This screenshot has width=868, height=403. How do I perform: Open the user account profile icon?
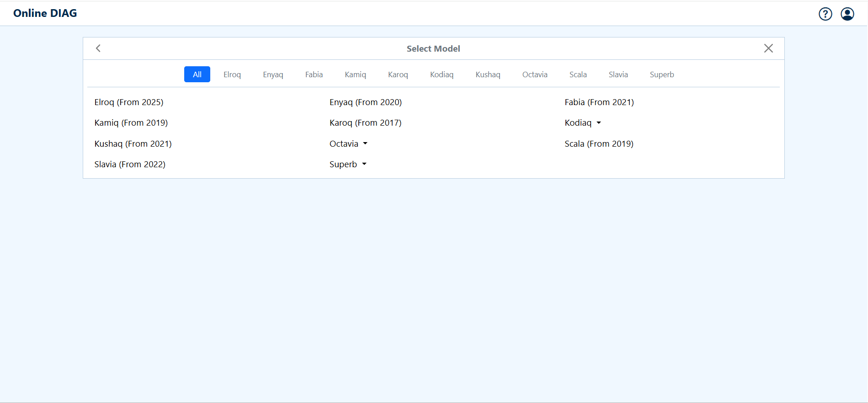(847, 14)
